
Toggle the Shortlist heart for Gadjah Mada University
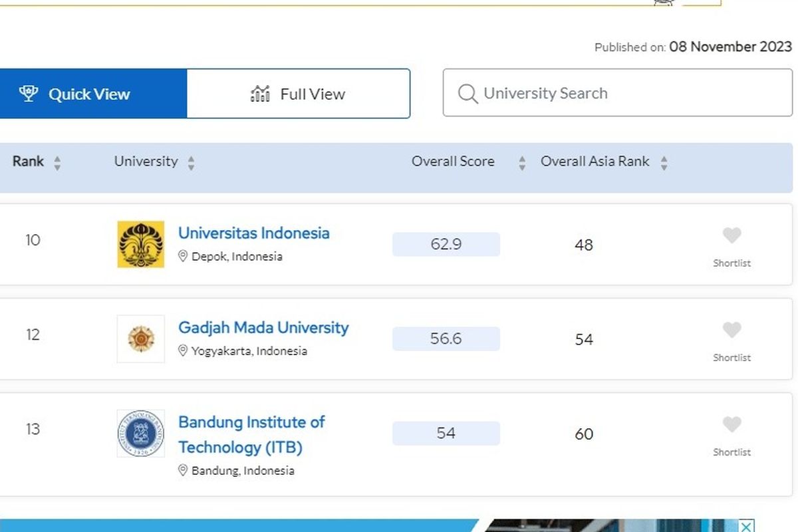pos(731,329)
